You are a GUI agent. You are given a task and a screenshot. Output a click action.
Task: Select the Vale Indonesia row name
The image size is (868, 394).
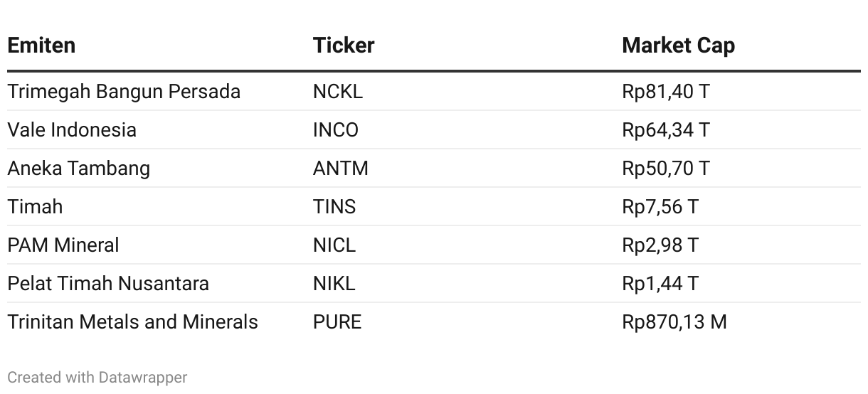tap(72, 130)
